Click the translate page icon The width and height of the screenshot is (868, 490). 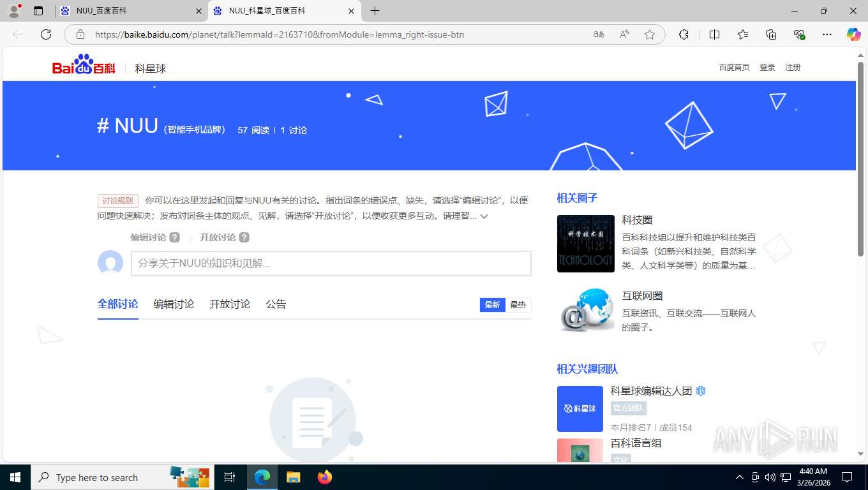click(x=599, y=34)
